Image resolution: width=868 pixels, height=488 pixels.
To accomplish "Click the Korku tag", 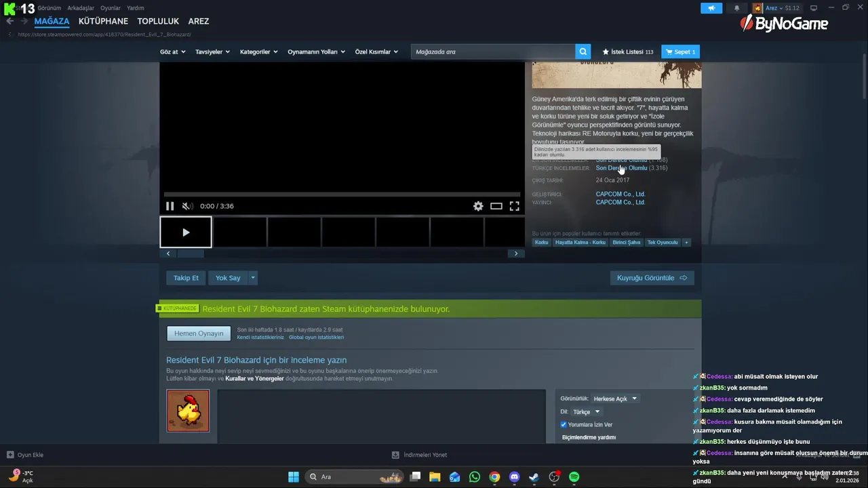I will click(x=541, y=242).
